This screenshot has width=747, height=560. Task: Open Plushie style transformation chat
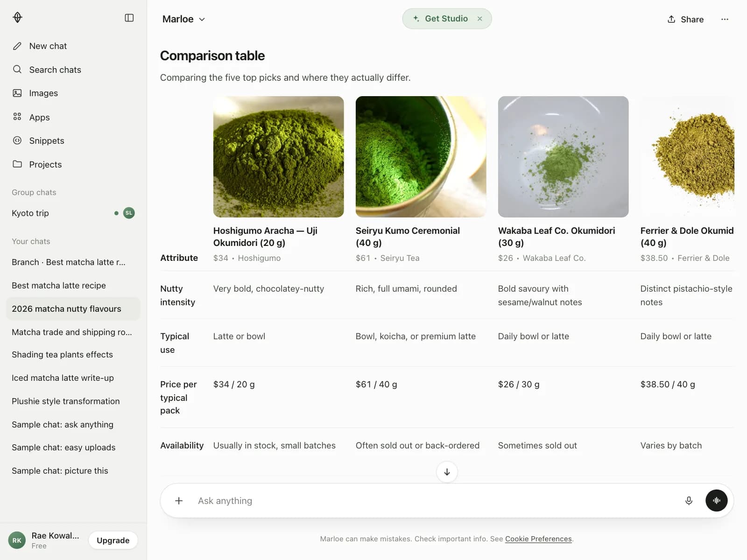pos(73,401)
